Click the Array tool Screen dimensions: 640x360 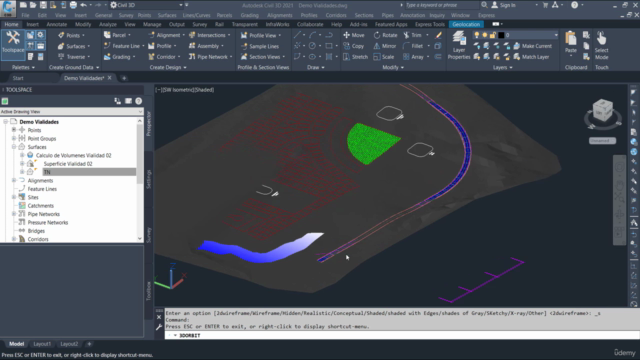tap(413, 57)
